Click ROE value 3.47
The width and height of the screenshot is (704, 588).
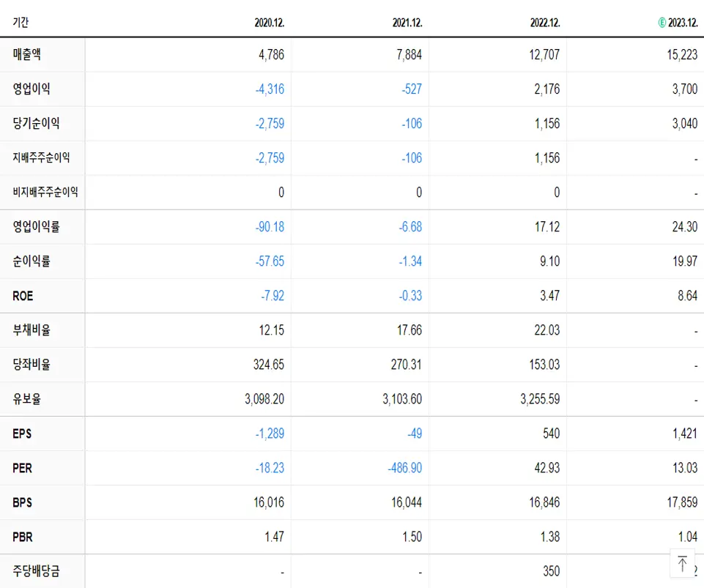pyautogui.click(x=549, y=296)
